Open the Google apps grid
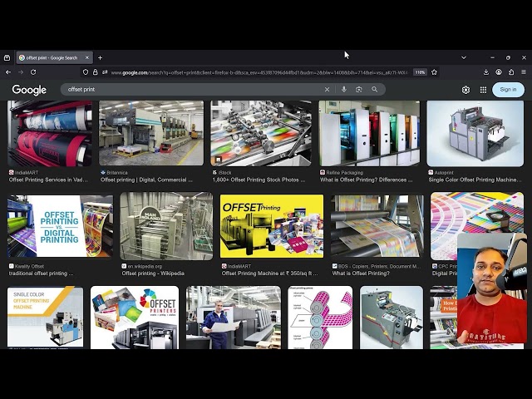The height and width of the screenshot is (399, 532). pos(483,90)
